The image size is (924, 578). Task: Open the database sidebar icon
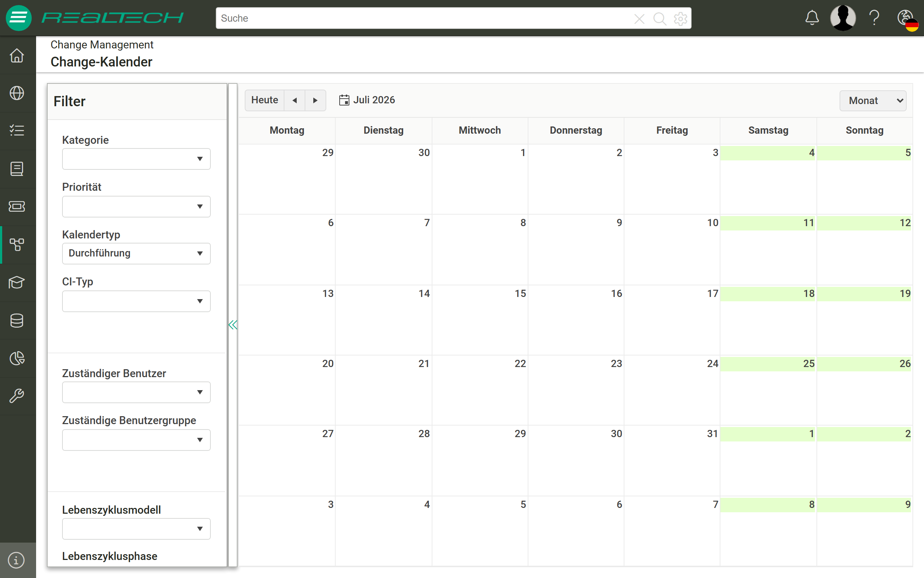[17, 320]
